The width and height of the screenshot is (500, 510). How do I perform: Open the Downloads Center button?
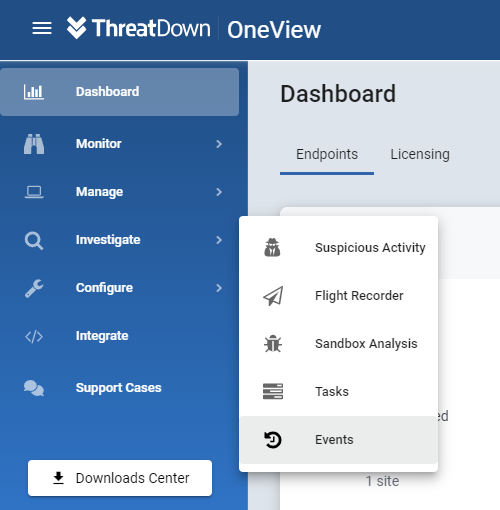120,478
